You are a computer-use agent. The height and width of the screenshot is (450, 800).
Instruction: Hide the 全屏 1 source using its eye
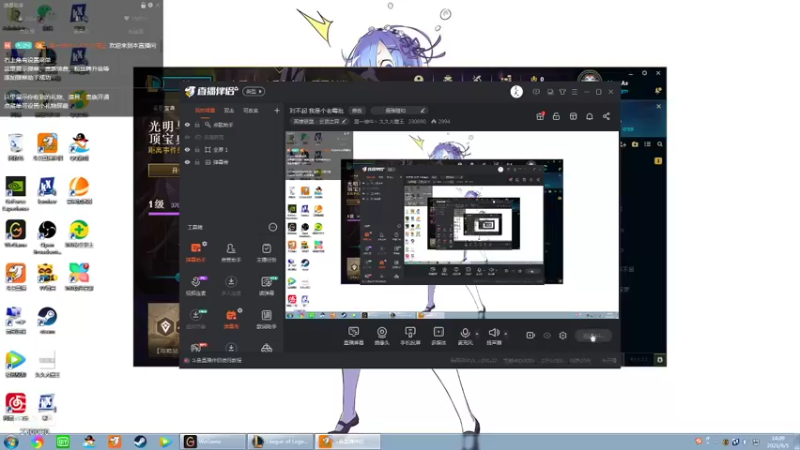click(187, 149)
